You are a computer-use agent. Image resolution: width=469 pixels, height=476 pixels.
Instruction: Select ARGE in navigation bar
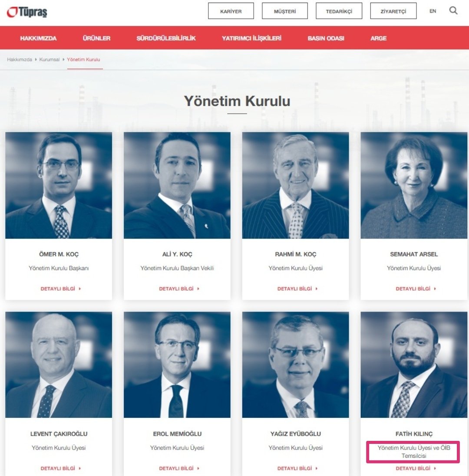[x=378, y=38]
